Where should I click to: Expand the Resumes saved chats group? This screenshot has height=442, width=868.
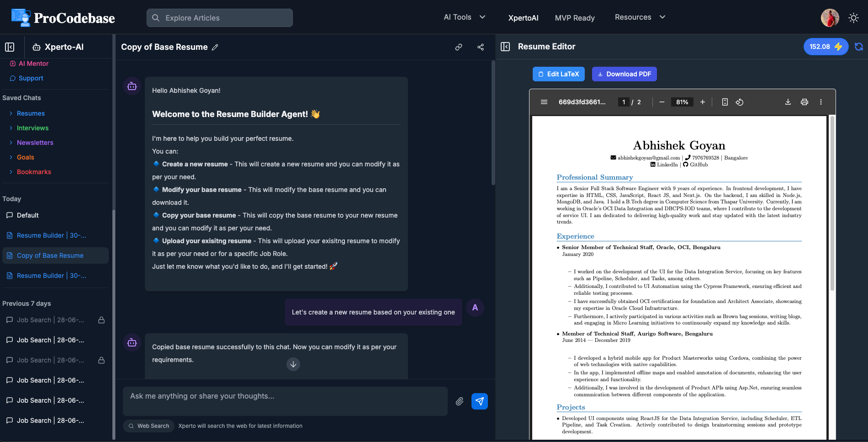[27, 113]
